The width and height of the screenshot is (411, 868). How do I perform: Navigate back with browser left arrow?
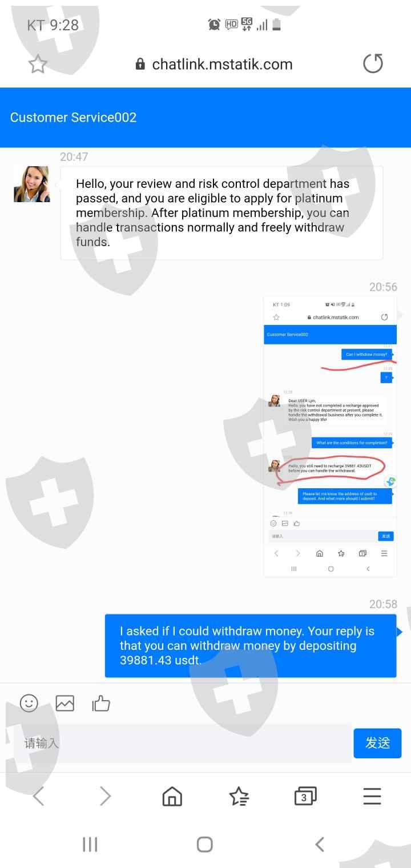point(38,796)
